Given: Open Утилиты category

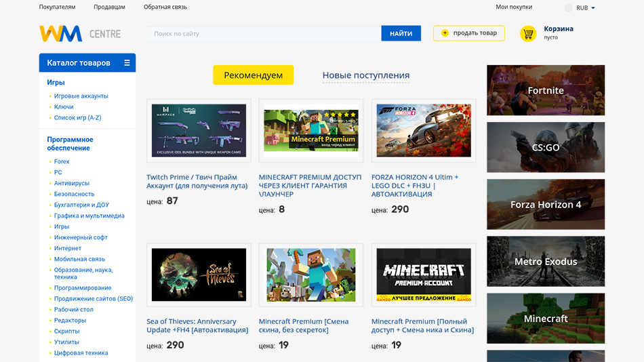Looking at the screenshot, I should [x=66, y=342].
